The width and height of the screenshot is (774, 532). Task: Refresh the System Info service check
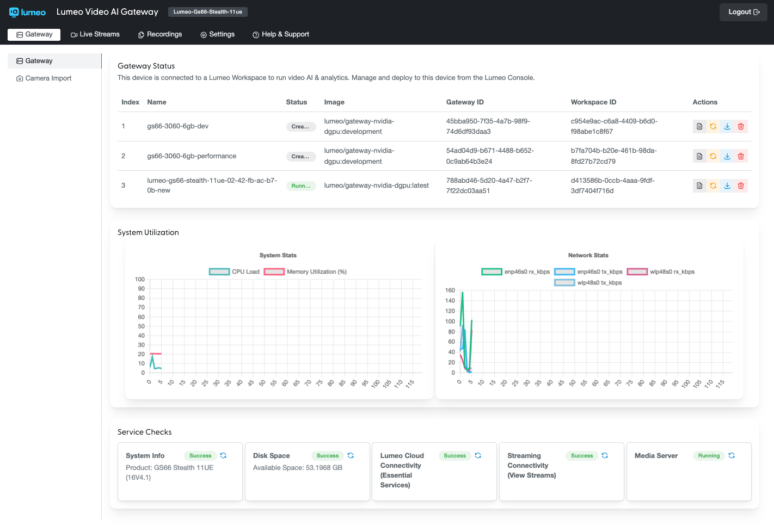(223, 456)
